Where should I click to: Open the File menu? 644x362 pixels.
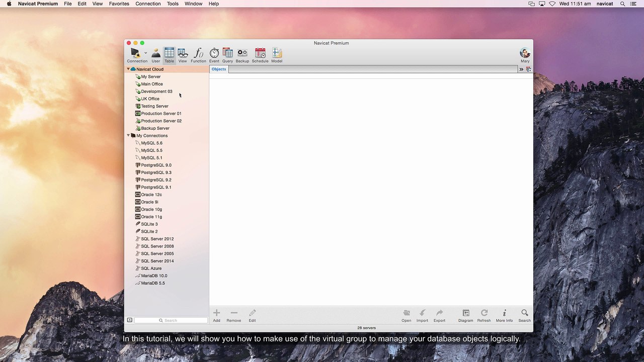tap(68, 4)
